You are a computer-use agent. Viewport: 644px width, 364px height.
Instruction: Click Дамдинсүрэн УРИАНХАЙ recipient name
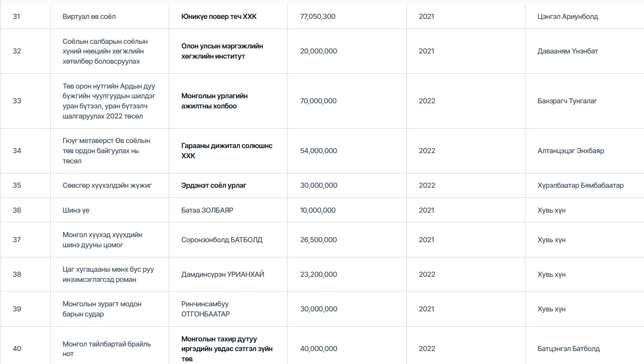(223, 274)
